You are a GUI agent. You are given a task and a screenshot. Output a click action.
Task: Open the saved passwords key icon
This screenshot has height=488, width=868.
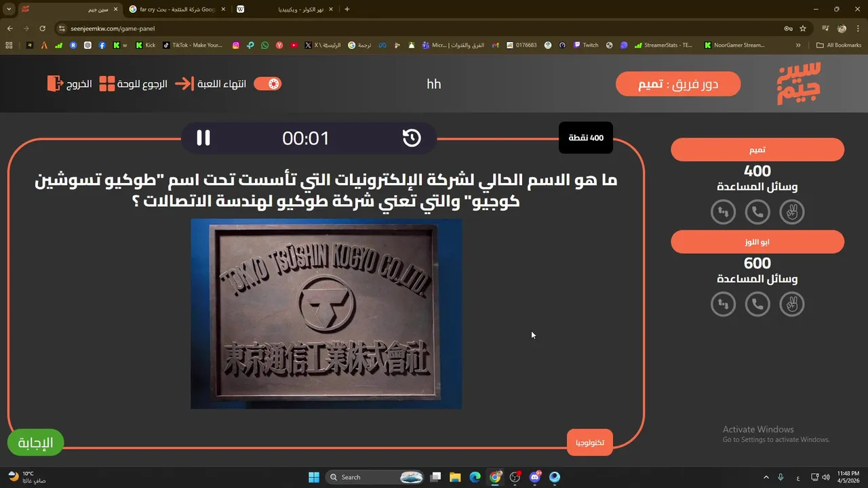click(788, 28)
